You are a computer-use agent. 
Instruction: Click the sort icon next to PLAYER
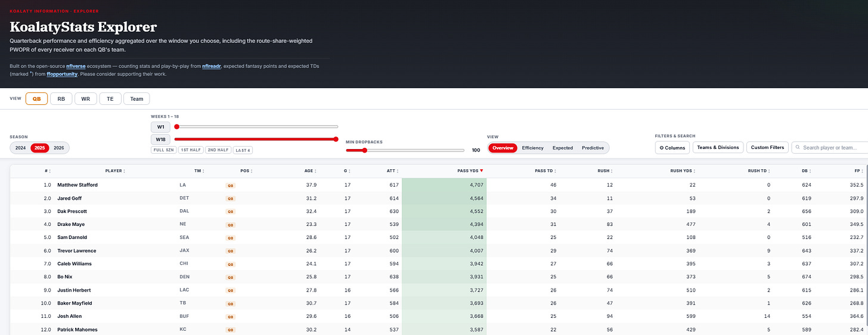point(125,170)
